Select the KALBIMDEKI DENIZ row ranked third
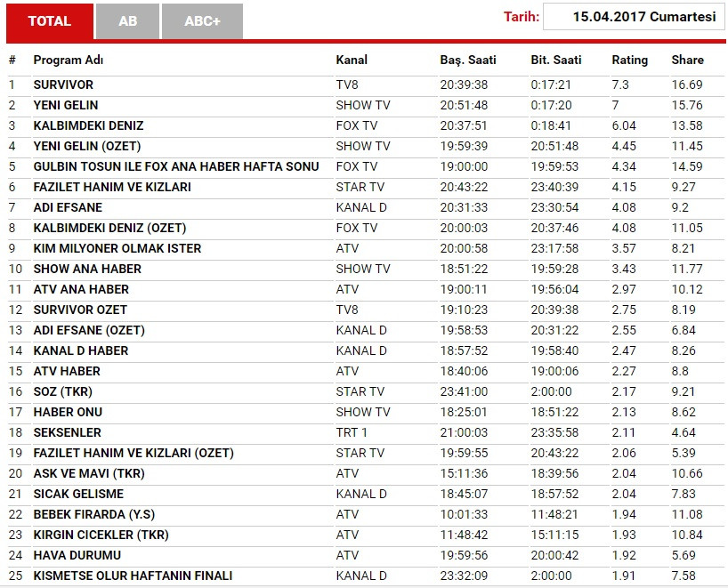 tap(88, 126)
